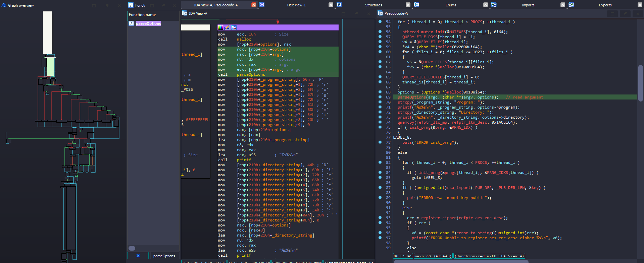This screenshot has height=263, width=644.
Task: Click the malloc call in disassembly
Action: pyautogui.click(x=244, y=39)
